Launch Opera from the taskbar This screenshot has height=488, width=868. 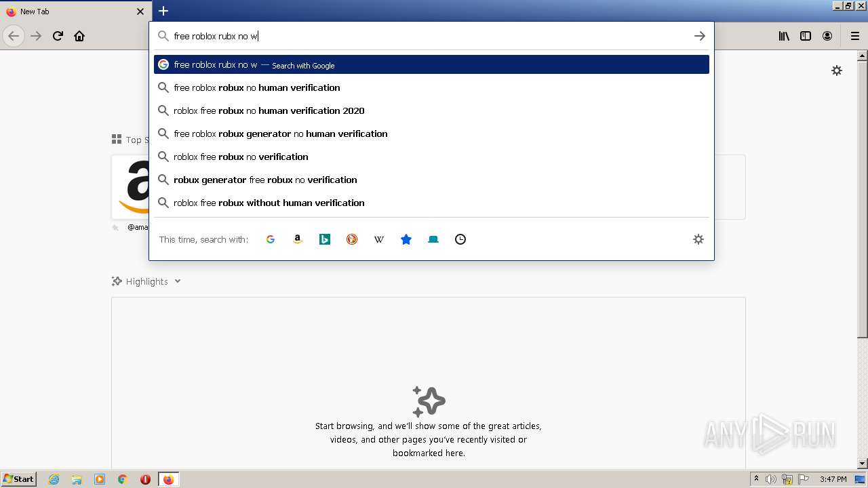[x=145, y=479]
